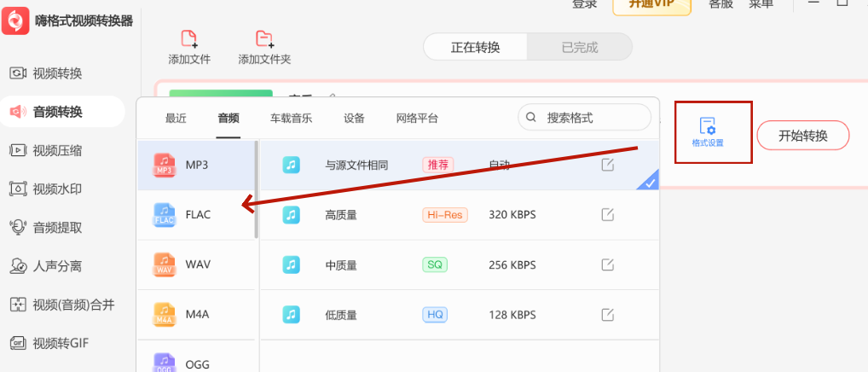The image size is (868, 372).
Task: Click the 添加文件夹 icon
Action: tap(264, 38)
